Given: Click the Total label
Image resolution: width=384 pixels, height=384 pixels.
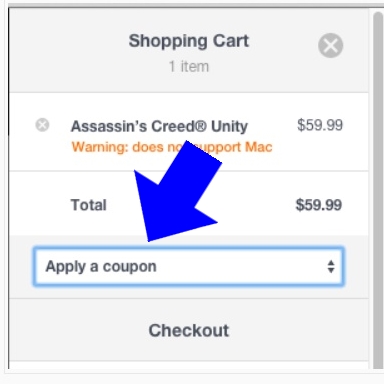Looking at the screenshot, I should (89, 205).
